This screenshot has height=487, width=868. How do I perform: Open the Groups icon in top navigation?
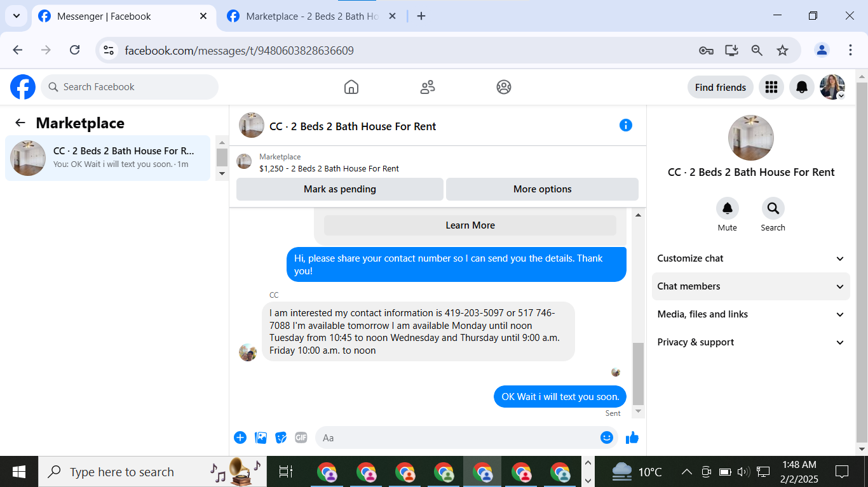pos(504,87)
